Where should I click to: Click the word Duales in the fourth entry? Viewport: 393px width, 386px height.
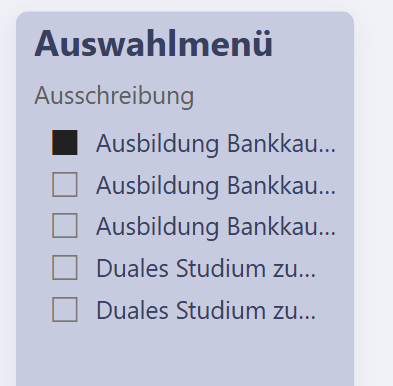pos(132,268)
